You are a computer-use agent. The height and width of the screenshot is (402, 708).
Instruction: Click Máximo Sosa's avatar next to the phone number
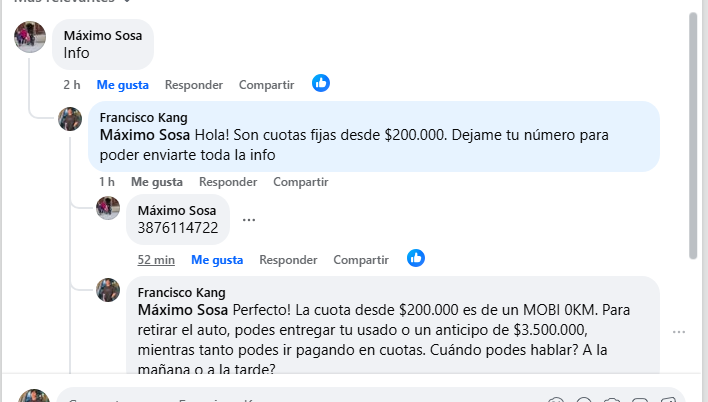point(108,208)
